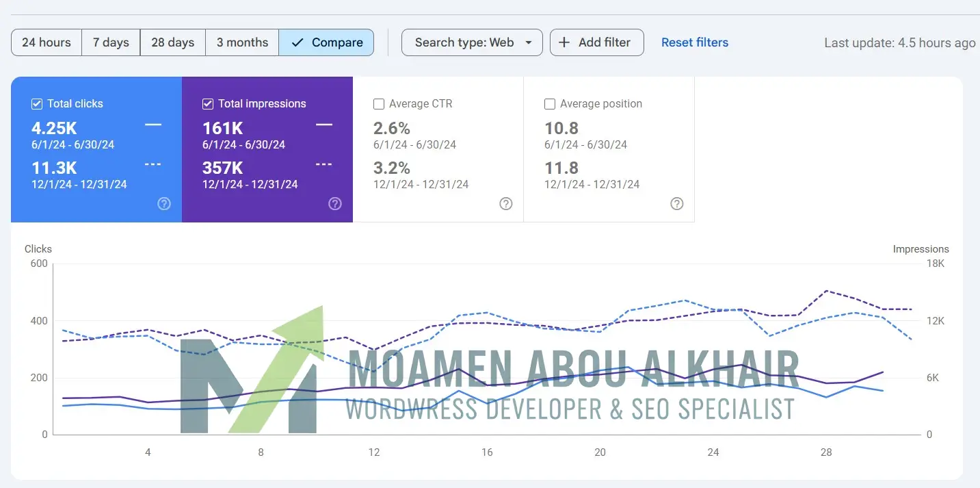The height and width of the screenshot is (488, 980).
Task: Click the Reset filters link
Action: (695, 42)
